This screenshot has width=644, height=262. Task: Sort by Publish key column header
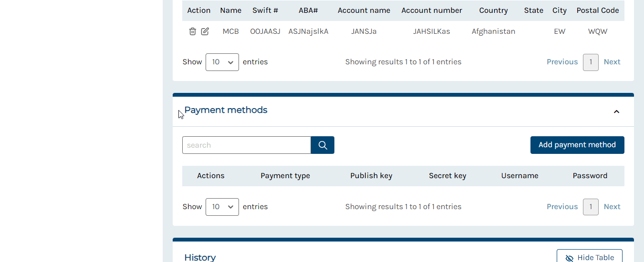pyautogui.click(x=371, y=176)
